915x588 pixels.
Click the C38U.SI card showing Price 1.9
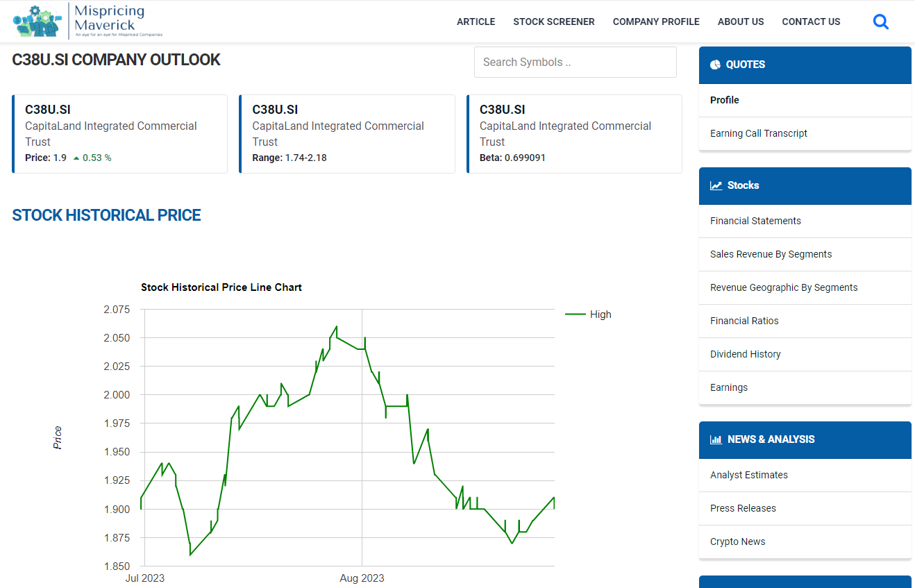tap(119, 134)
